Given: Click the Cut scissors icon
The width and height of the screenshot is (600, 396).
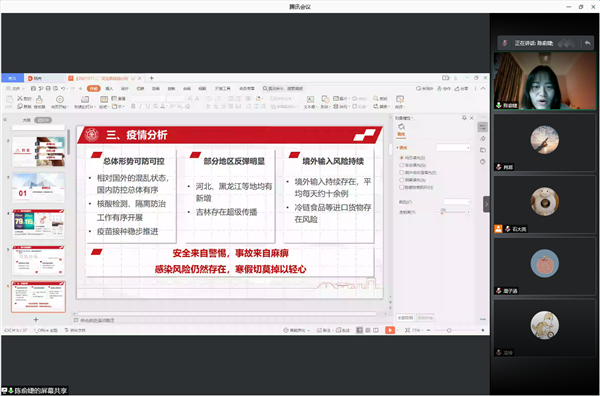Looking at the screenshot, I should 20,98.
